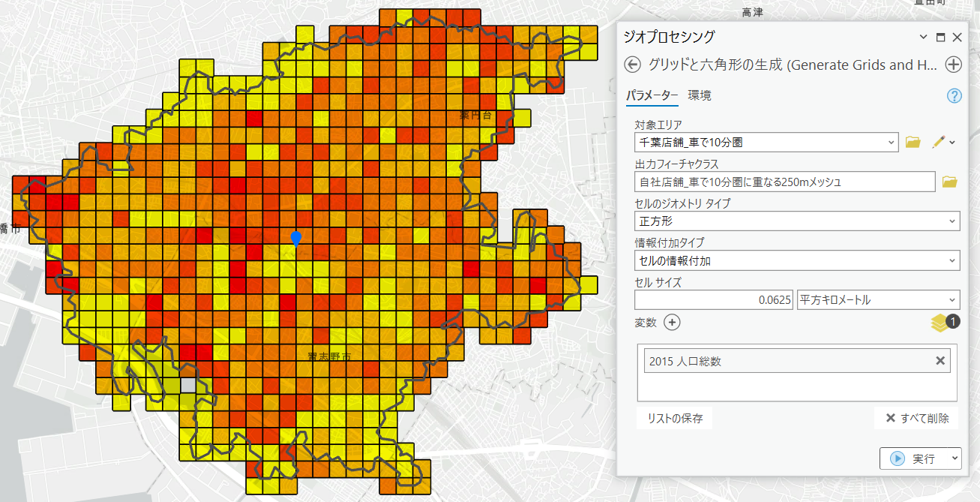
Task: Click the plus icon beside the tool title
Action: click(x=954, y=65)
